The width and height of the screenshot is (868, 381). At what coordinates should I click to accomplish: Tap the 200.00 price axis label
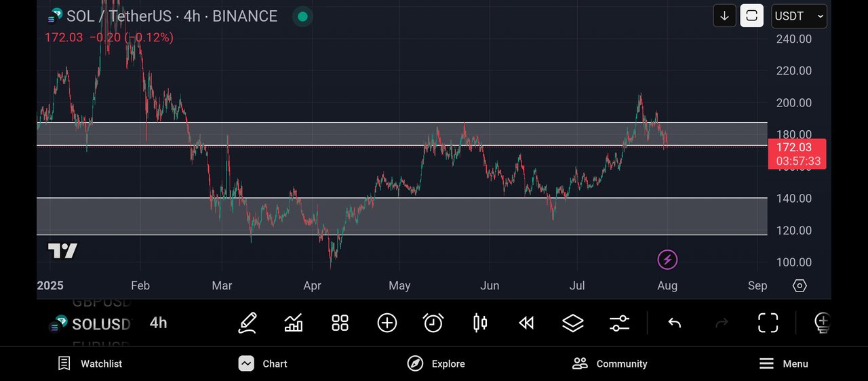[x=794, y=103]
